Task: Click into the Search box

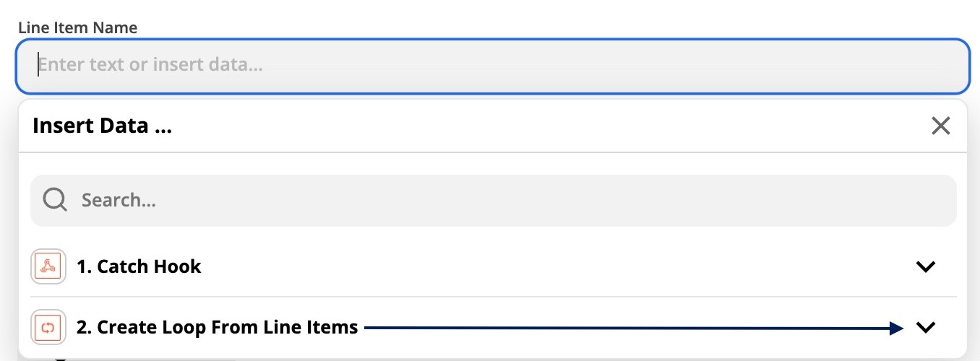Action: point(494,200)
